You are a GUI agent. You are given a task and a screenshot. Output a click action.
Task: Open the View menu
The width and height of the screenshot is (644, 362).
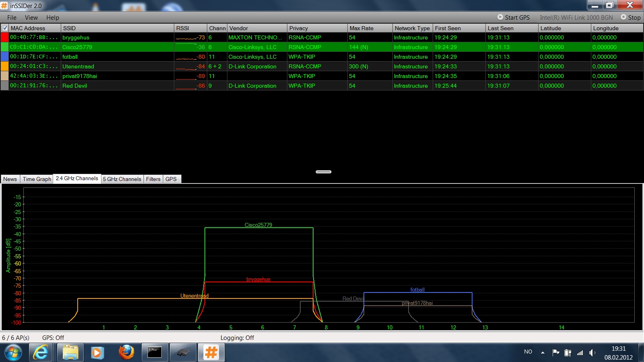coord(31,17)
